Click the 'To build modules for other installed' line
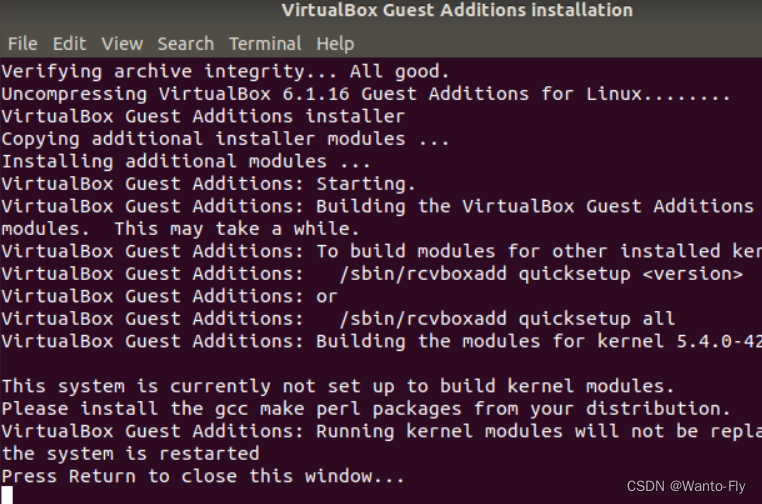The height and width of the screenshot is (504, 762). [381, 251]
